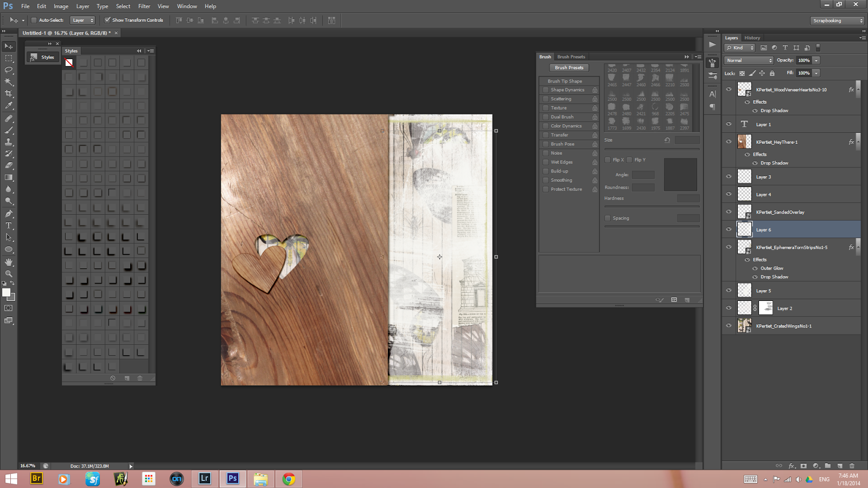Click the delete layer trash icon
Screen dimensions: 868x488
click(852, 466)
